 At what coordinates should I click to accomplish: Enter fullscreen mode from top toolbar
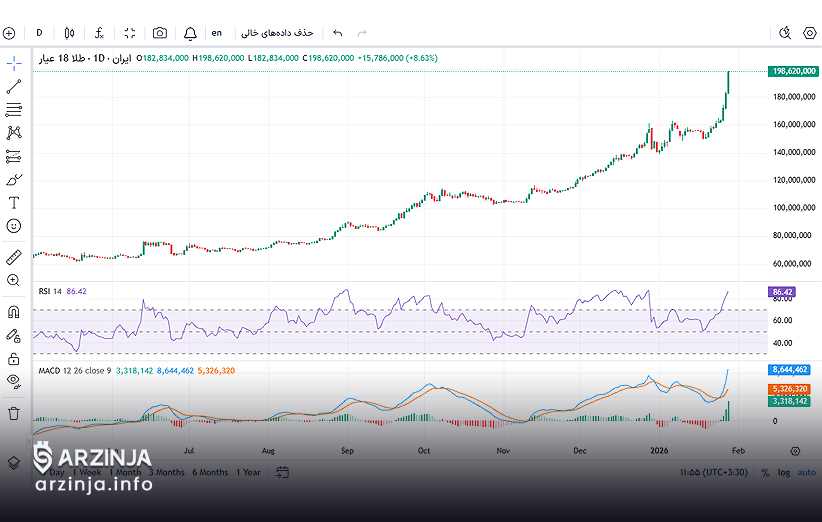(x=130, y=33)
